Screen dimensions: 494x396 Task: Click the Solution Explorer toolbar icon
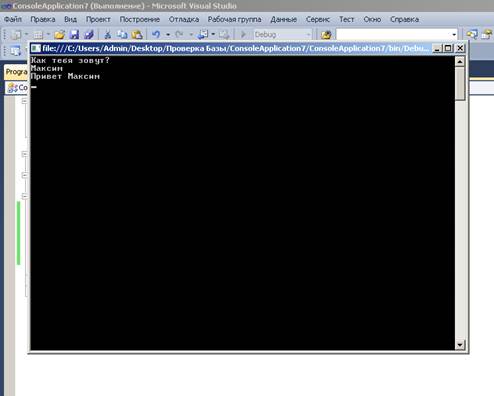coord(472,34)
